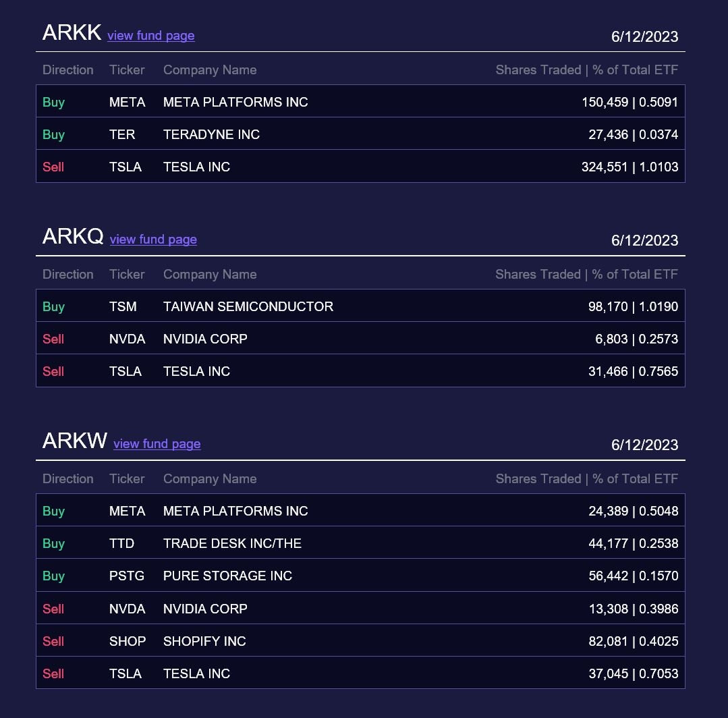
Task: Click the ARKK fund title
Action: pos(72,32)
